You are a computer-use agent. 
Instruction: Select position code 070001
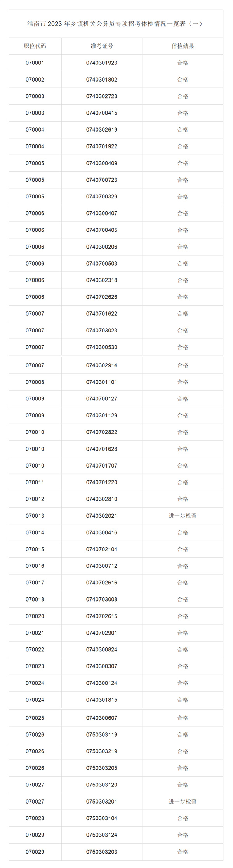(x=35, y=63)
